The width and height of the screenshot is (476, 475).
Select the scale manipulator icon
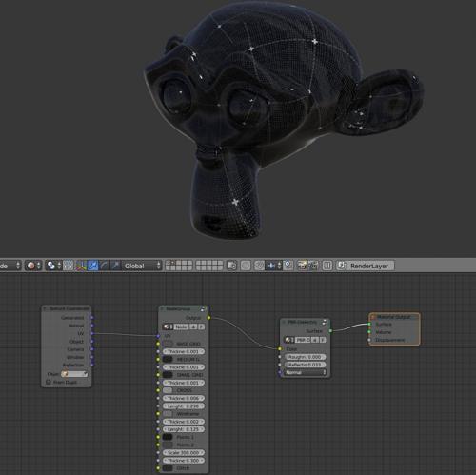coord(115,266)
